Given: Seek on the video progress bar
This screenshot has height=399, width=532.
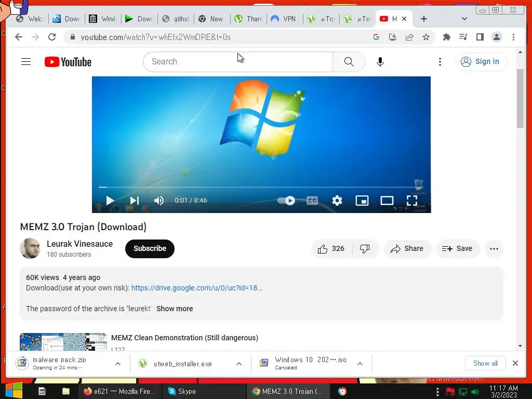Looking at the screenshot, I should [261, 187].
